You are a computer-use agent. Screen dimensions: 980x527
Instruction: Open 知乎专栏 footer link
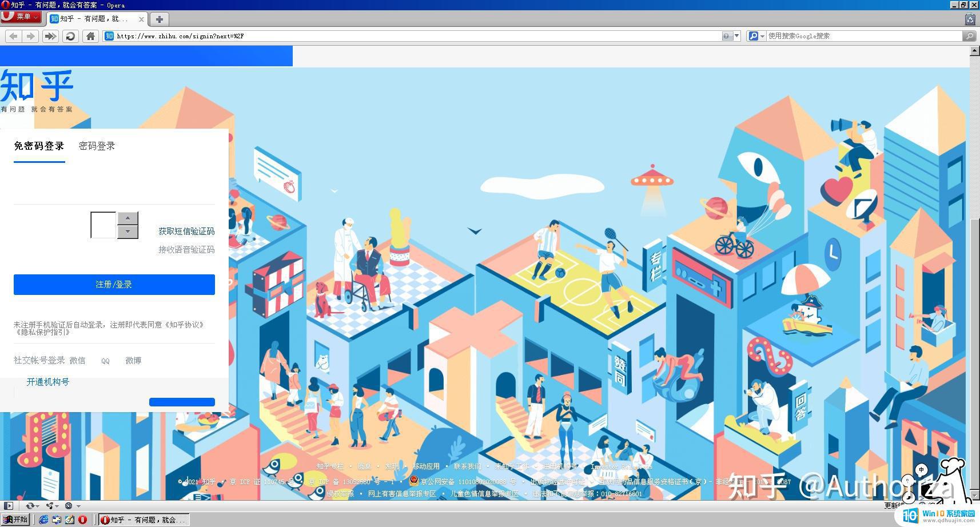330,466
